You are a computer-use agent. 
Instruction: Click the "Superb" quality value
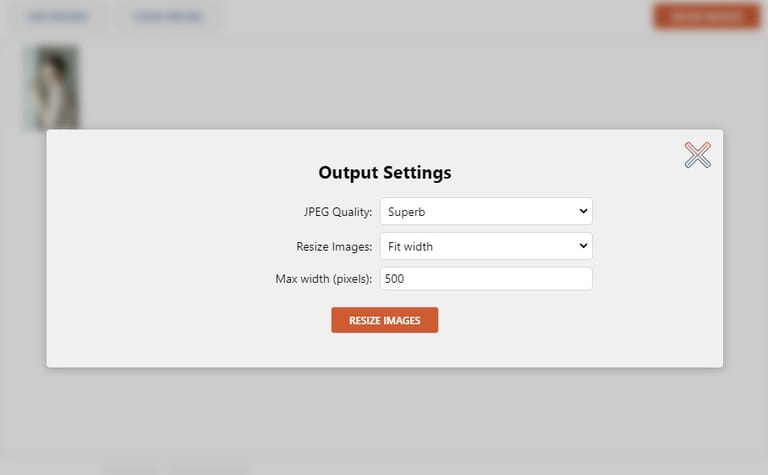click(x=407, y=212)
